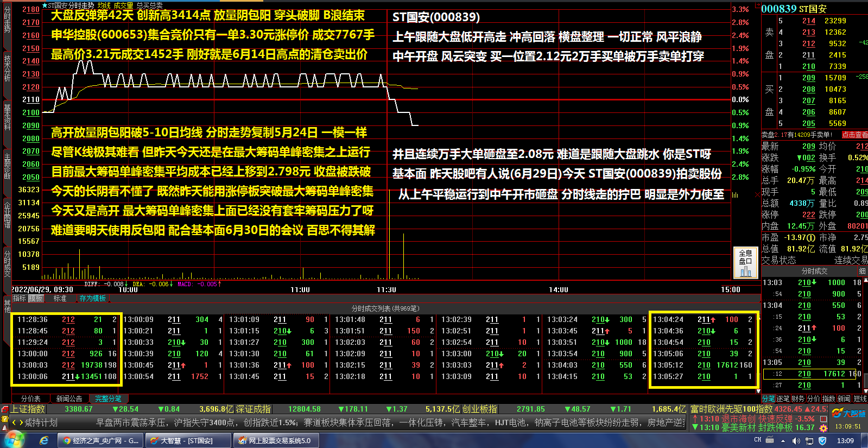This screenshot has height=448, width=868.
Task: Toggle the 均线 legend in chart header
Action: [x=104, y=5]
